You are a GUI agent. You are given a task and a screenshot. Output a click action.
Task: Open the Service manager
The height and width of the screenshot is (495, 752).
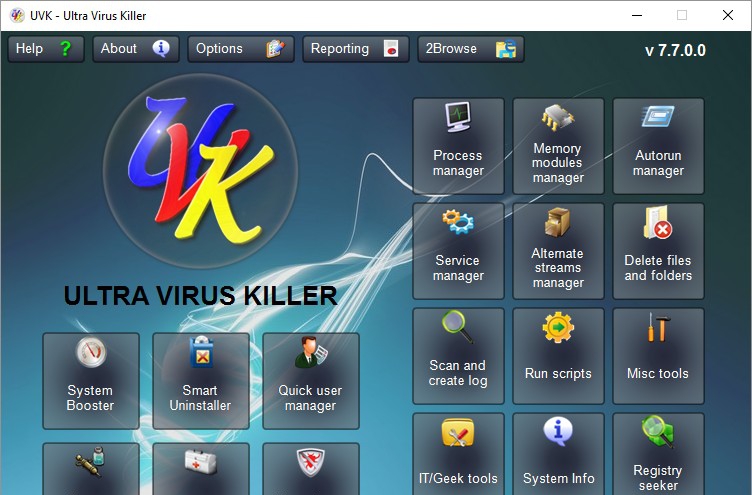(x=458, y=251)
